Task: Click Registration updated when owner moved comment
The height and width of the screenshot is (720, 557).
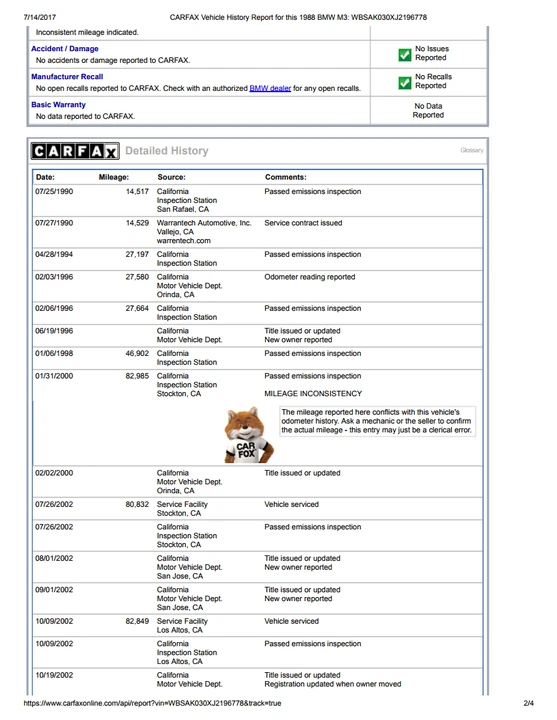Action: [x=332, y=684]
